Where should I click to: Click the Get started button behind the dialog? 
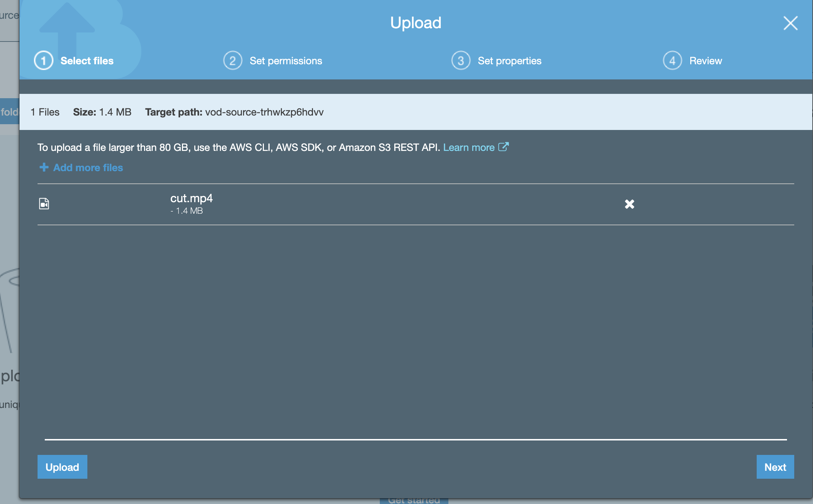click(x=414, y=501)
